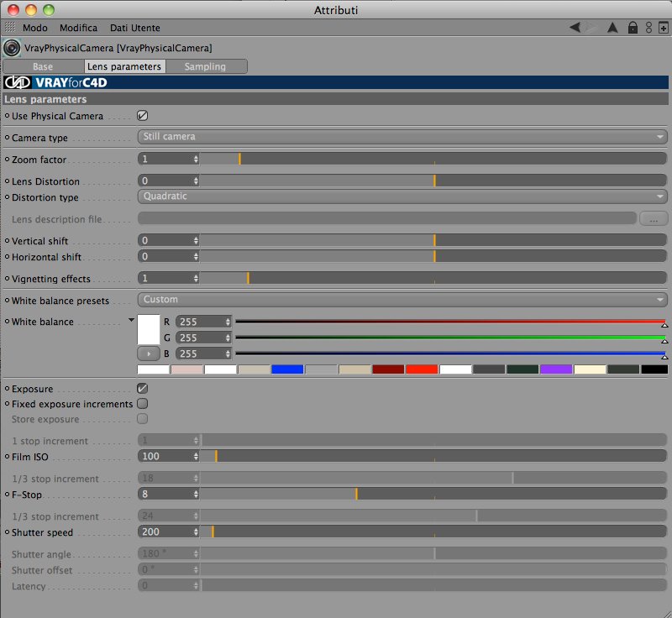
Task: Click the animation dot beside Lens Distortion
Action: pyautogui.click(x=7, y=181)
